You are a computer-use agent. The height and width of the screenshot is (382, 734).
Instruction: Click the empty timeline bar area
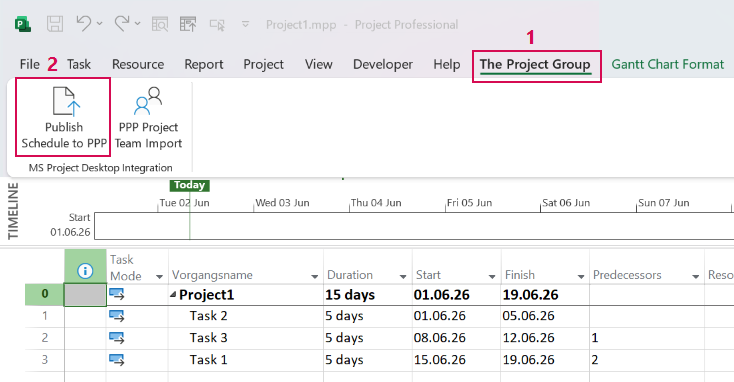click(414, 226)
